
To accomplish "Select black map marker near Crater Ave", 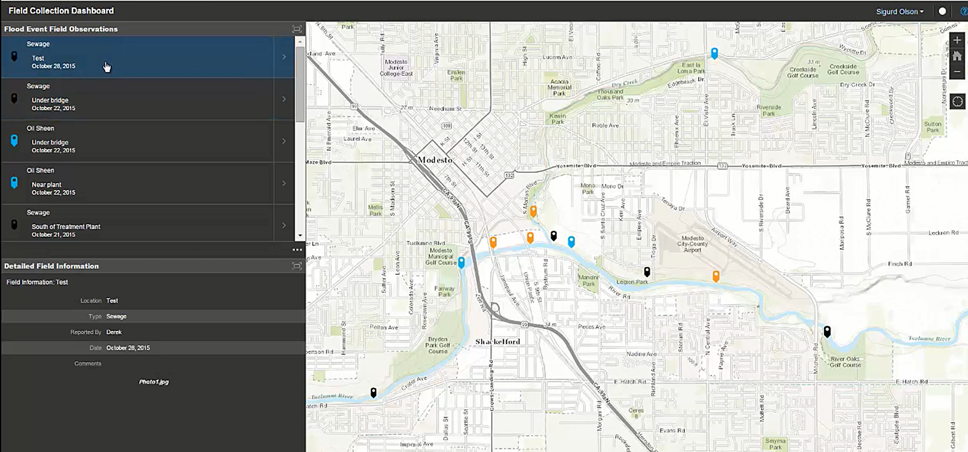I will coord(373,393).
